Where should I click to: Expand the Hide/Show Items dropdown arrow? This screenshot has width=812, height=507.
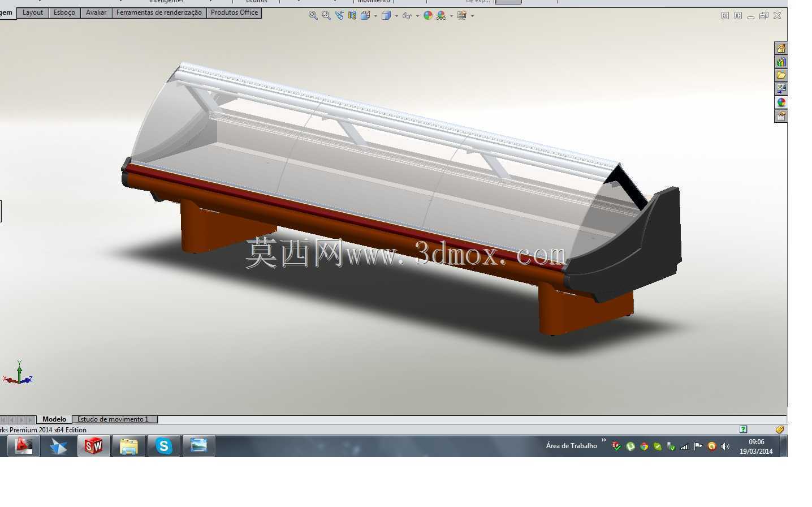(417, 16)
